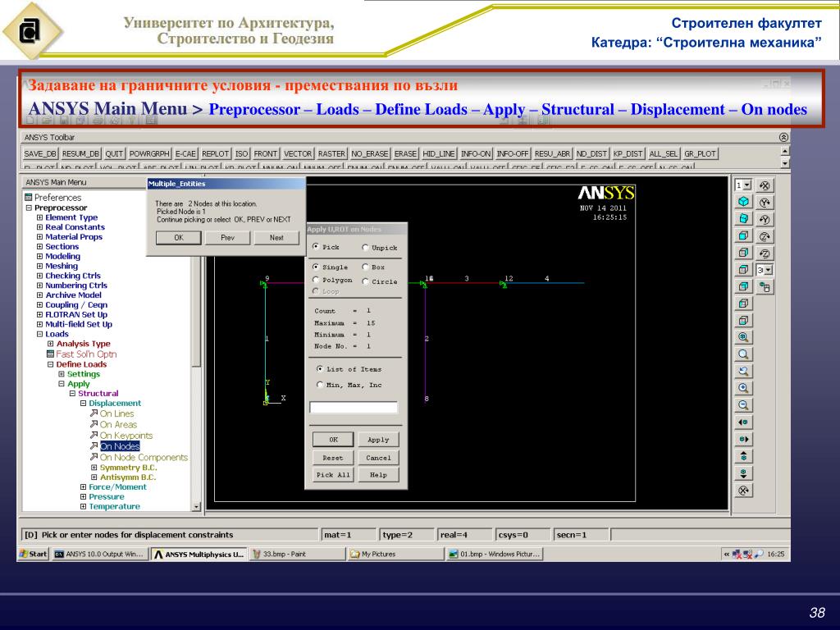Pan model right with right-arrow cube icon

pyautogui.click(x=743, y=440)
